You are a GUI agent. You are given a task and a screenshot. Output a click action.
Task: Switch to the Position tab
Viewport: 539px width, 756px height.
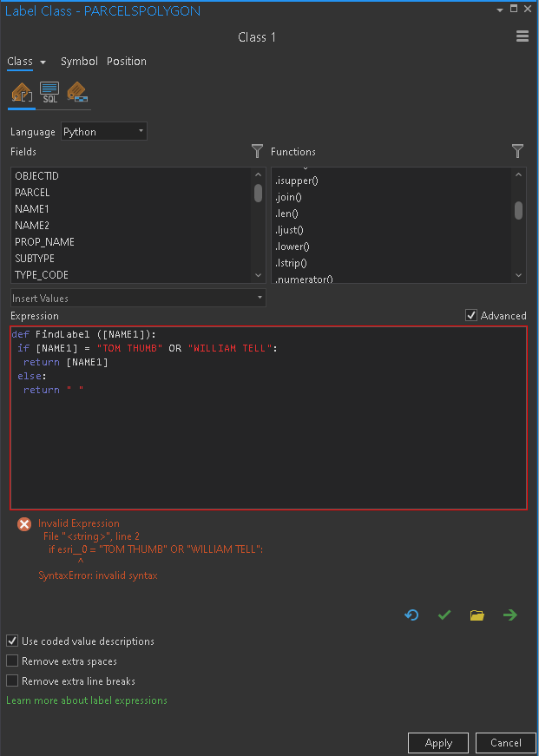pos(127,62)
